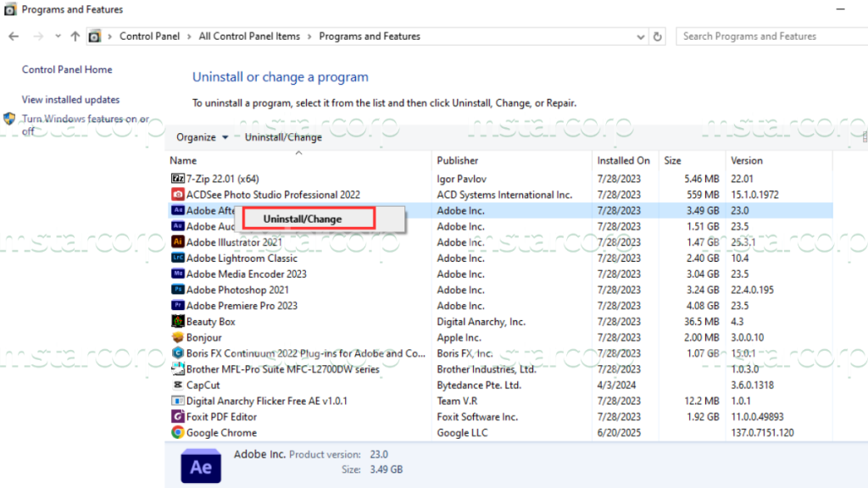Open the View installed updates link
The height and width of the screenshot is (488, 868).
click(x=70, y=99)
